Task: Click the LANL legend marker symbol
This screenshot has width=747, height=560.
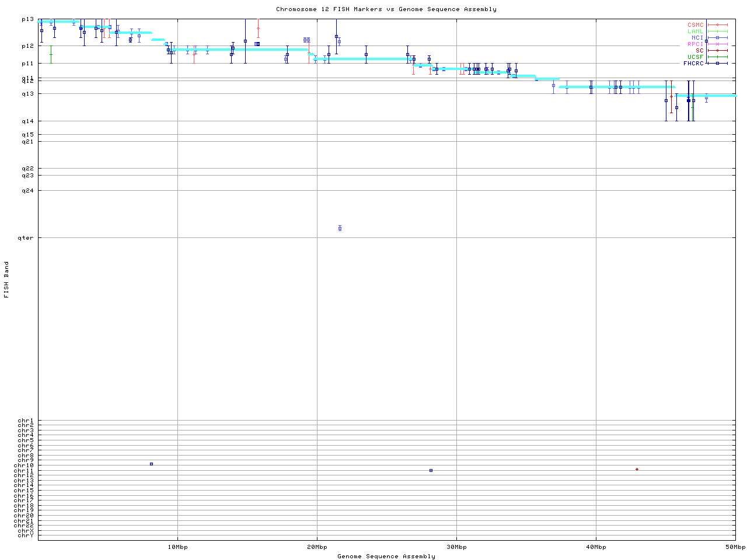Action: (717, 32)
